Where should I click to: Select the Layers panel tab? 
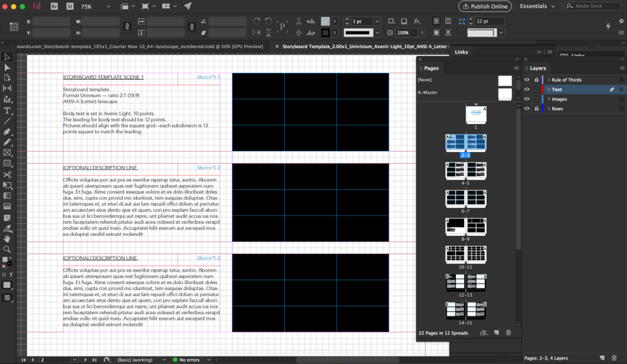coord(538,69)
